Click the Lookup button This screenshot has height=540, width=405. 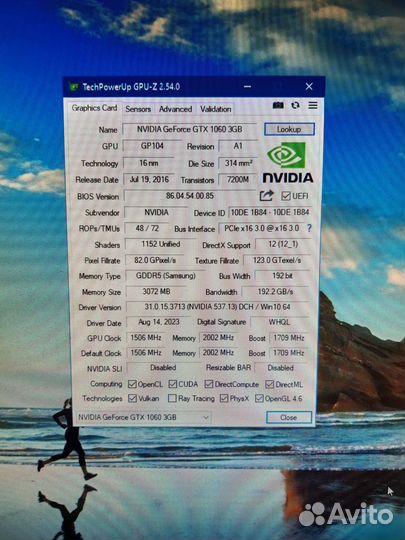289,129
